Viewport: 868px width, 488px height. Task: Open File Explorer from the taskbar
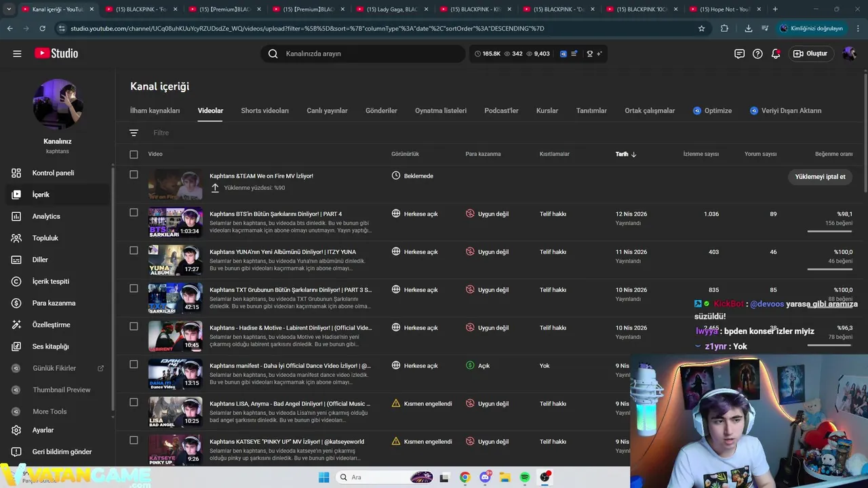tap(505, 477)
